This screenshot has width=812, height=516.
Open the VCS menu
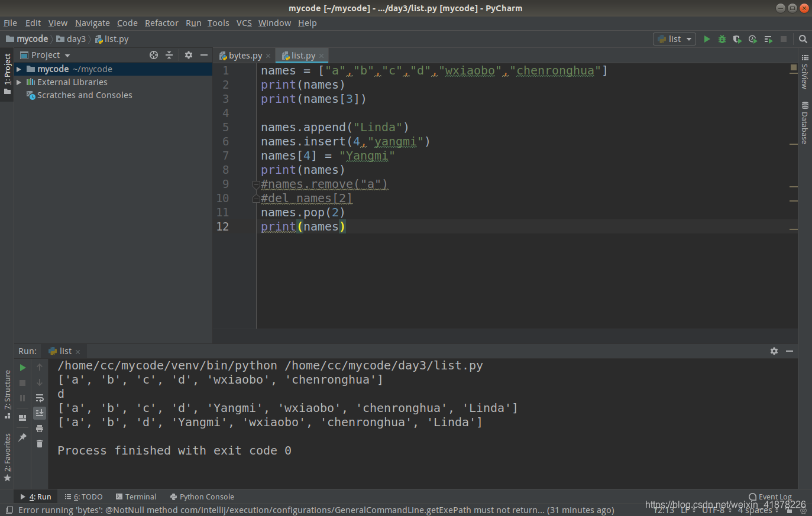tap(244, 23)
